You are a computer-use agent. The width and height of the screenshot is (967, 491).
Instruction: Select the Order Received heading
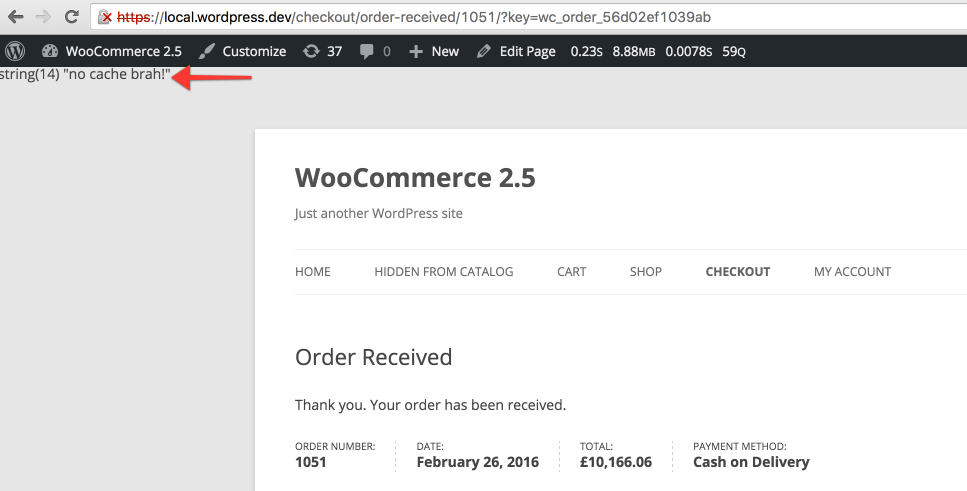tap(374, 357)
